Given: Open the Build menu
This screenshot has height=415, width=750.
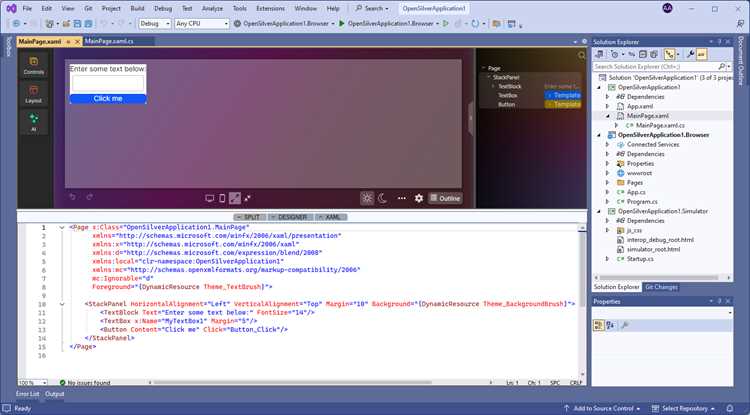Looking at the screenshot, I should (x=137, y=9).
